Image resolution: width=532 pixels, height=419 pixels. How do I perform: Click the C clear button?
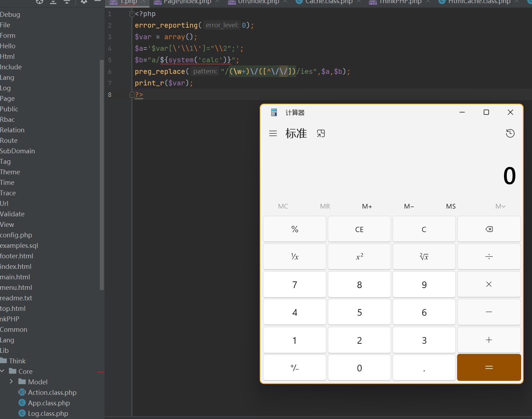click(424, 229)
